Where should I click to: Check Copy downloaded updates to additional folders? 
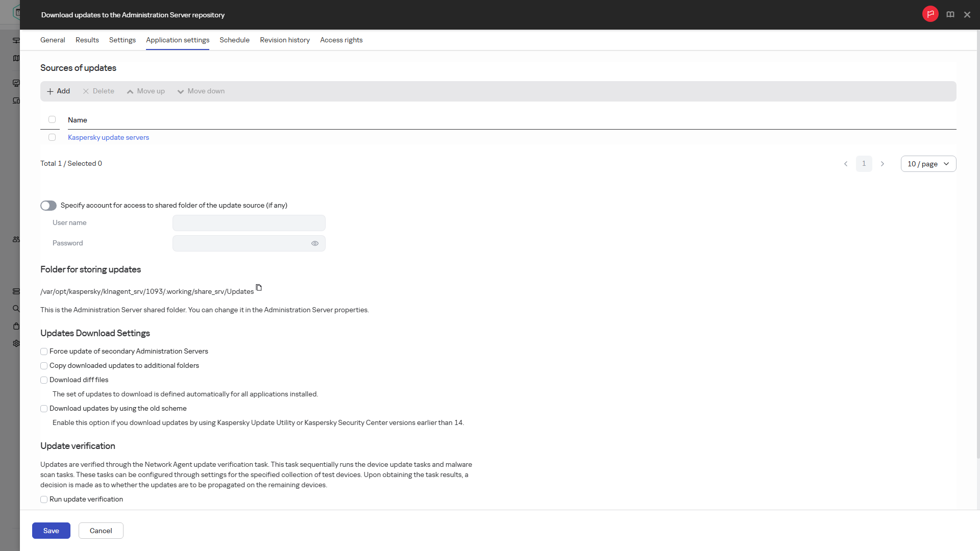click(44, 366)
